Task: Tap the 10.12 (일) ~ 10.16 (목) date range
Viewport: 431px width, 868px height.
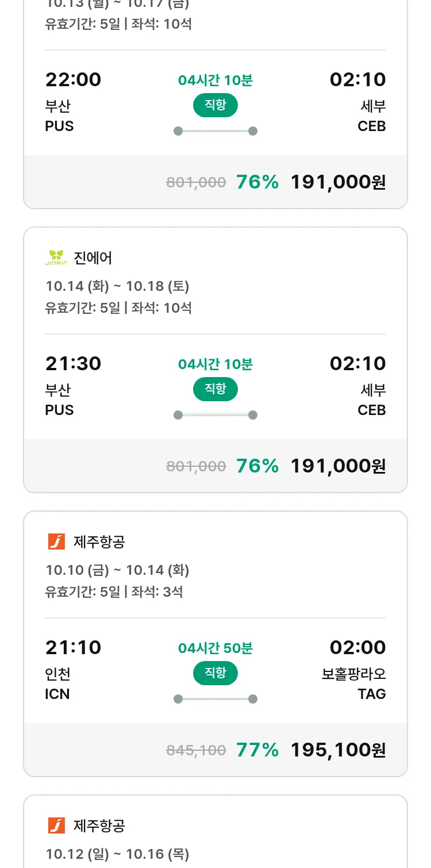Action: tap(117, 854)
